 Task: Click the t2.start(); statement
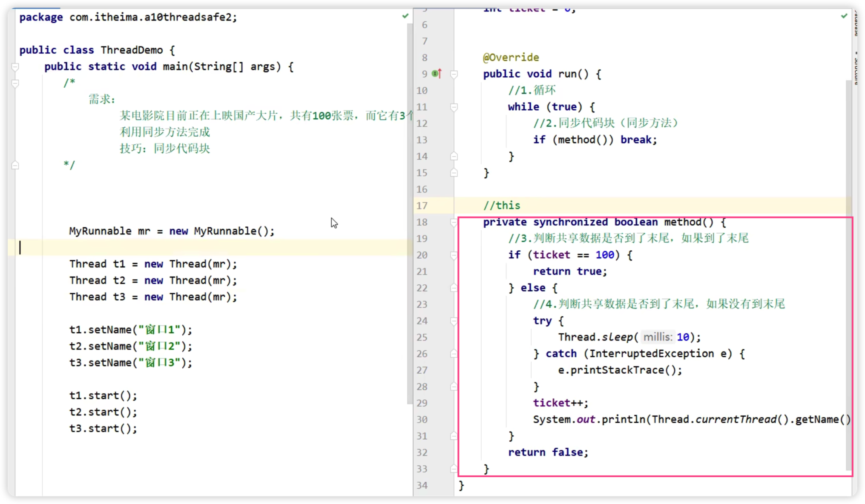coord(103,412)
